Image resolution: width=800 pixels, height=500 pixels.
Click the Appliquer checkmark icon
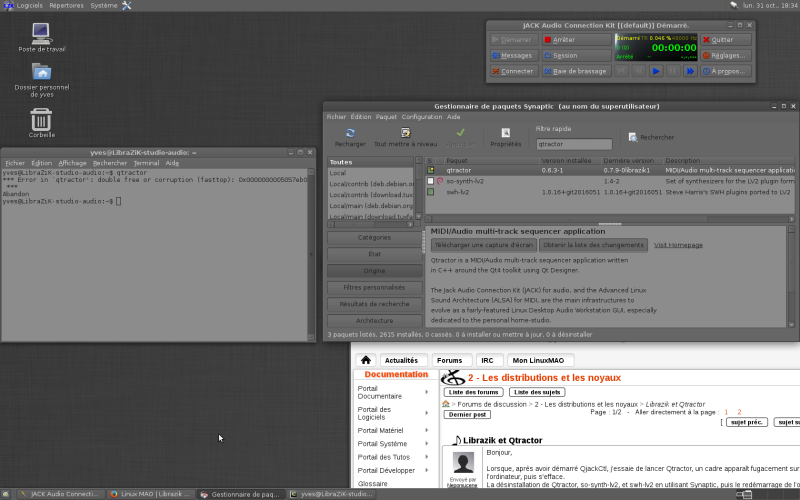click(x=460, y=133)
